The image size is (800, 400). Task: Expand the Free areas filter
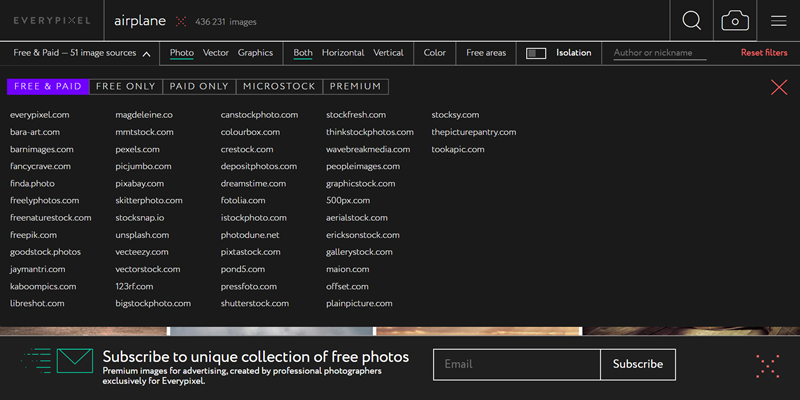[487, 53]
